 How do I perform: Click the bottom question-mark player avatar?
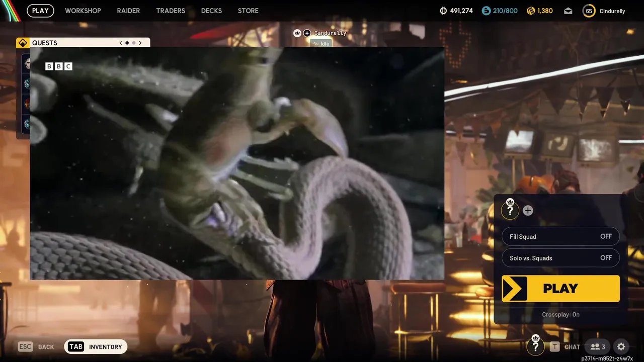pos(535,346)
